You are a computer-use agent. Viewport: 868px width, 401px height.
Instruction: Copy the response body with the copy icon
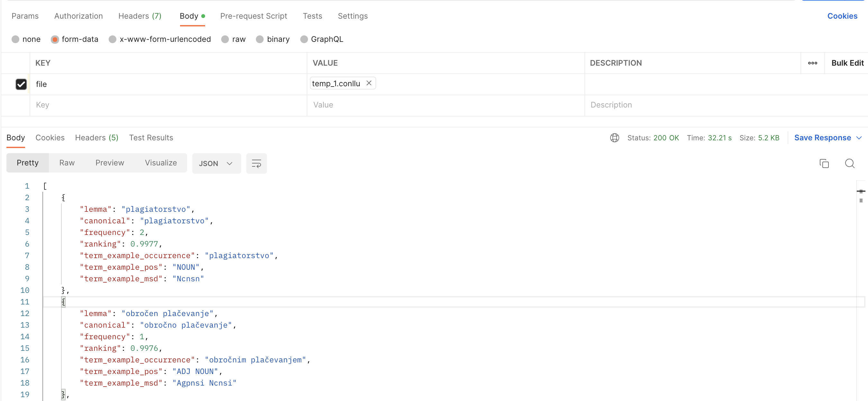(824, 163)
